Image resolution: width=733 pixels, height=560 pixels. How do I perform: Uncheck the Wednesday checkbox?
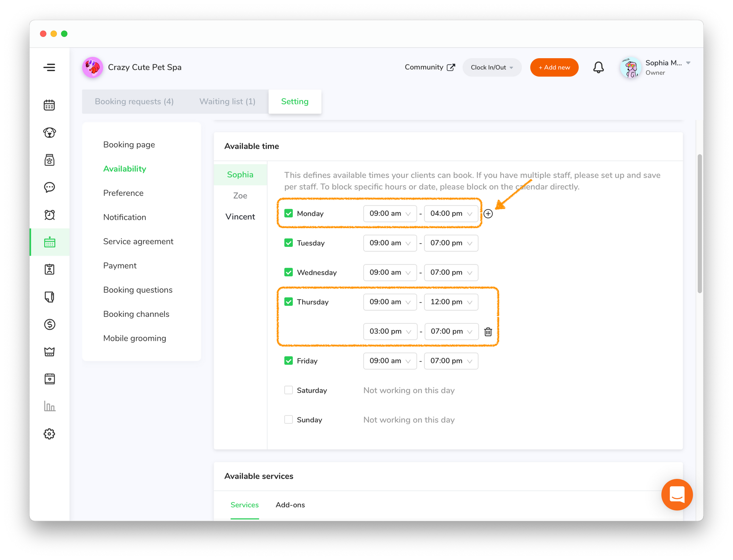(x=288, y=272)
